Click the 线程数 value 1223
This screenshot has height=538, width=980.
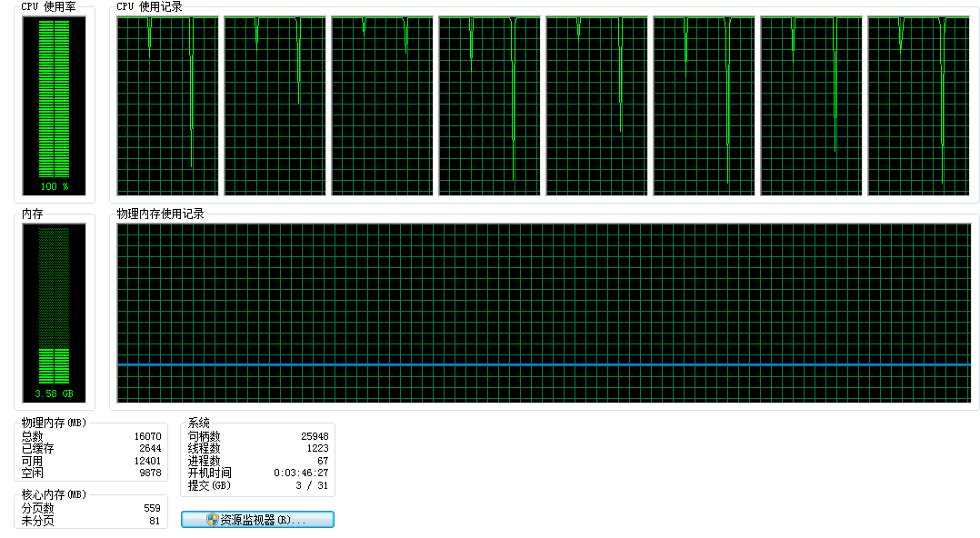point(317,449)
